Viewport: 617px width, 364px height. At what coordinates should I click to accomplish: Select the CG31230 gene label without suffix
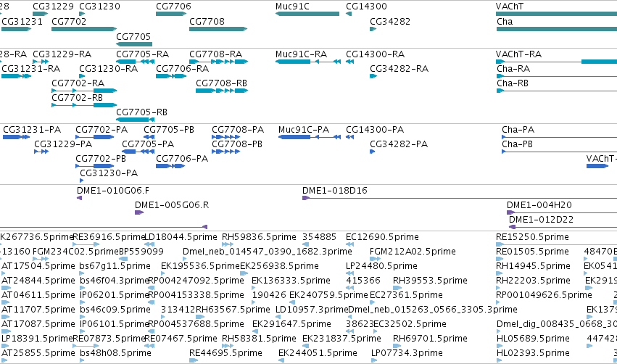[99, 7]
